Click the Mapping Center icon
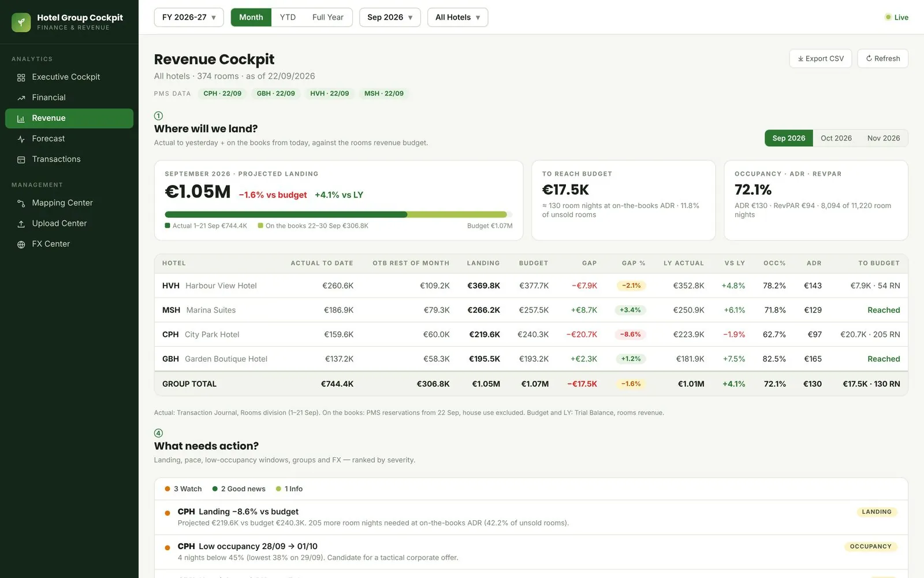The width and height of the screenshot is (924, 578). tap(21, 203)
